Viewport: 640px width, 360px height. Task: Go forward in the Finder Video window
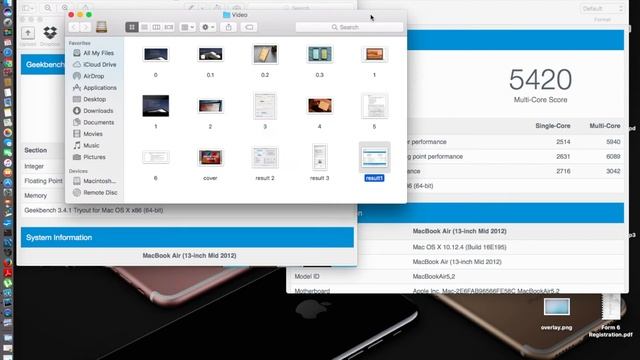point(85,27)
